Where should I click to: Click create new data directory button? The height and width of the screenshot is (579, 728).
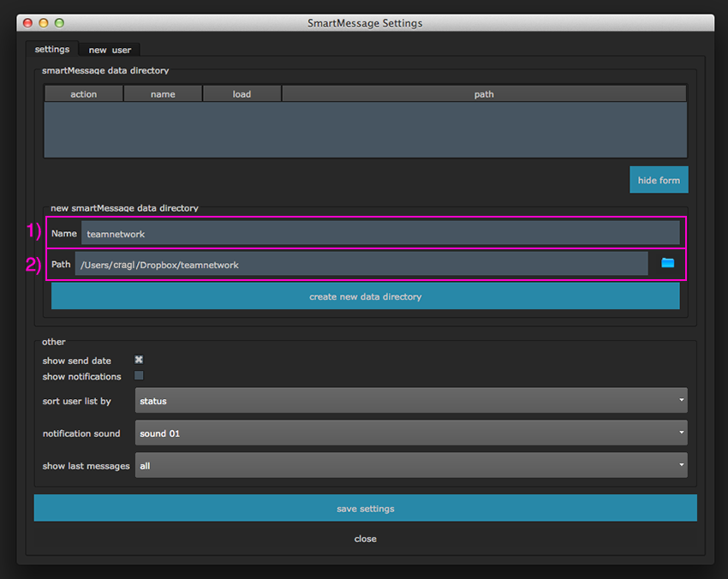365,296
